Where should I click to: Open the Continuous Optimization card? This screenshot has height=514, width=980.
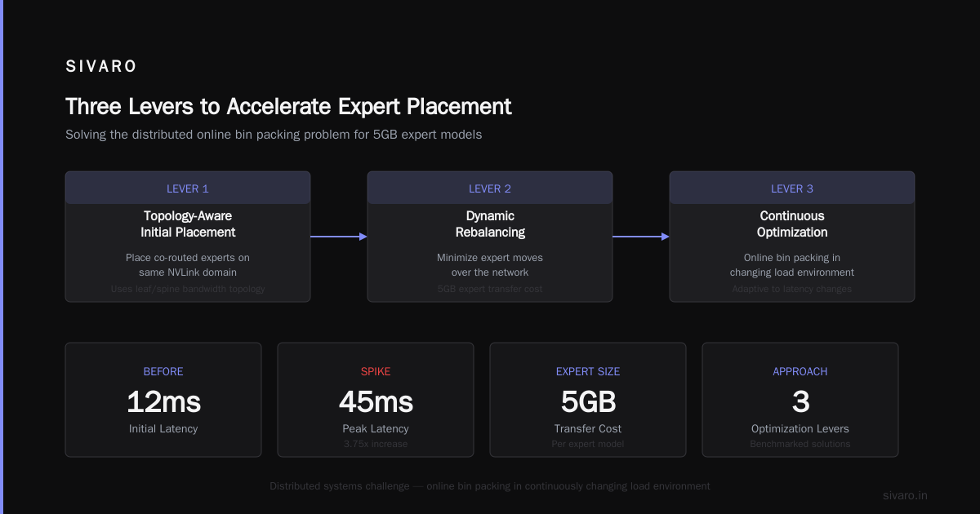click(x=792, y=237)
